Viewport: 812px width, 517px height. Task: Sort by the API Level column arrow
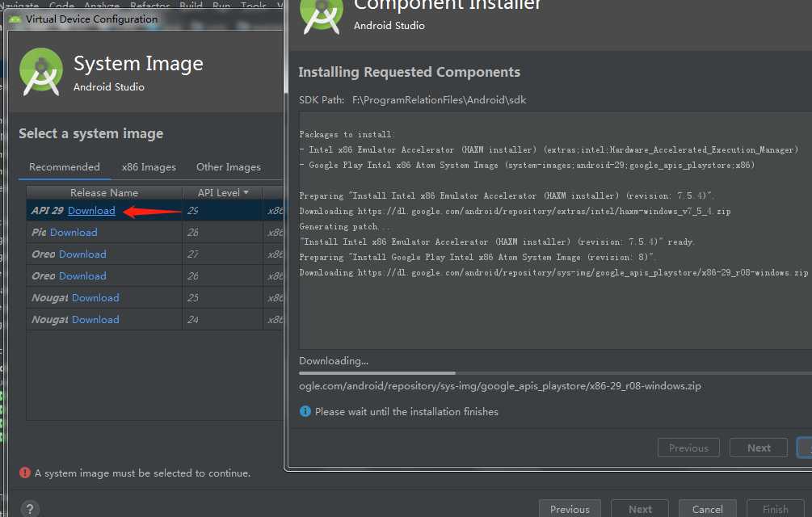[x=246, y=192]
